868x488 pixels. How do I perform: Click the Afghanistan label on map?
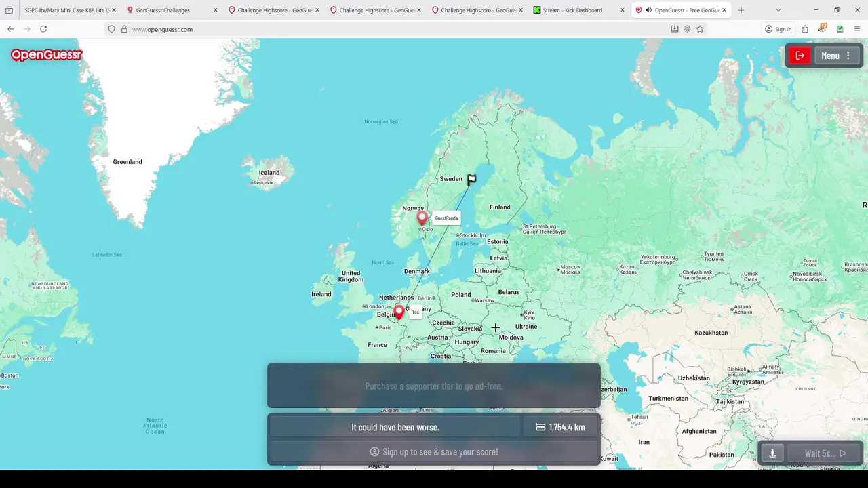699,432
